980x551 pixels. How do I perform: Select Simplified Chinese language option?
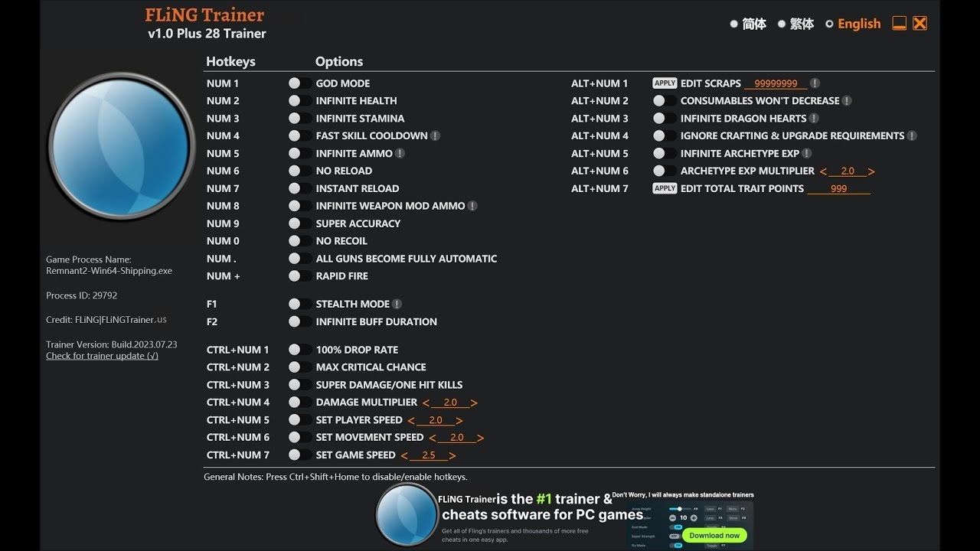pos(747,24)
